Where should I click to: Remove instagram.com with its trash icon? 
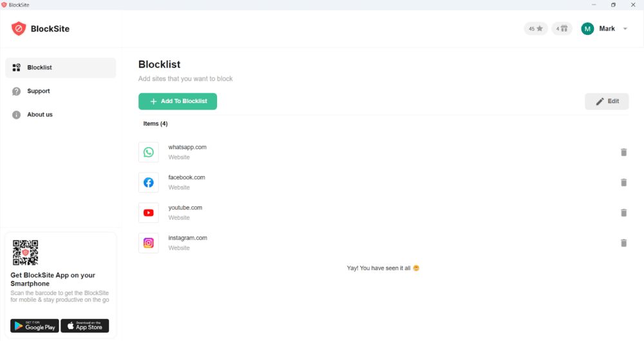point(623,242)
